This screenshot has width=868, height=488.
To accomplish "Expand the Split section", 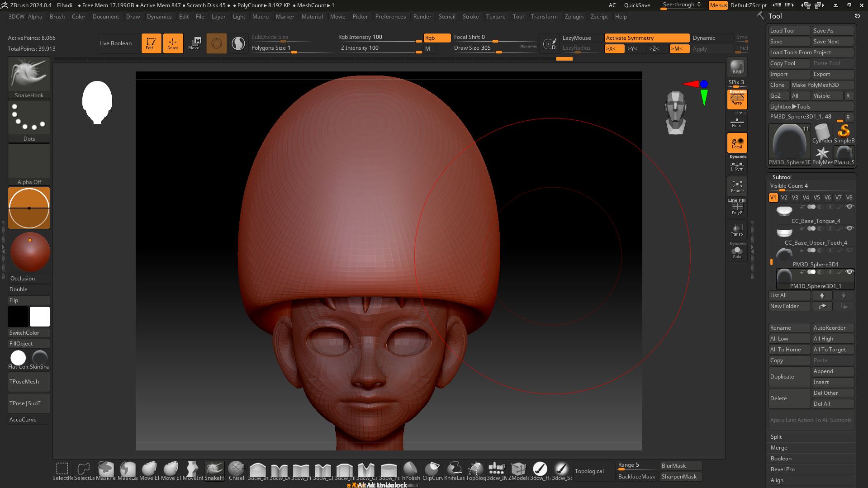I will (x=776, y=437).
